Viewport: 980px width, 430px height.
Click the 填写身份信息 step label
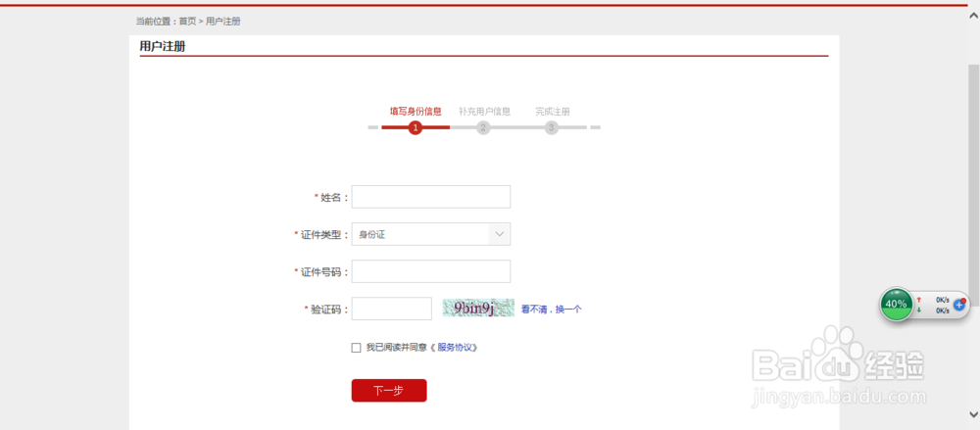416,112
